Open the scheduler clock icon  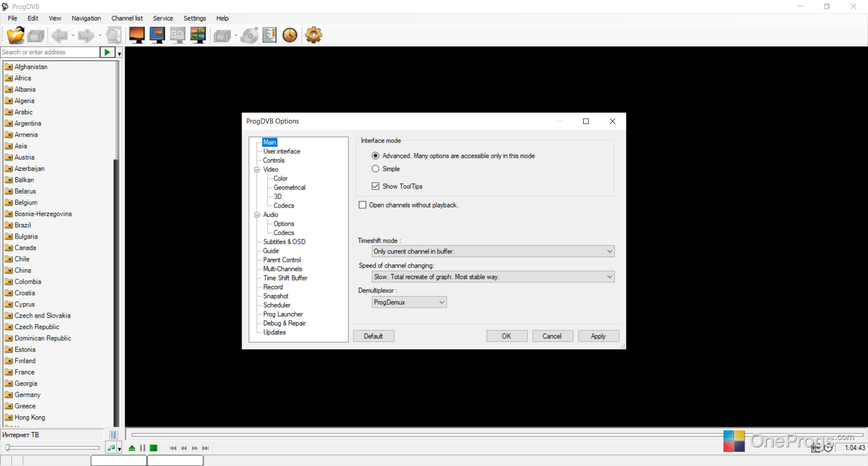tap(290, 35)
